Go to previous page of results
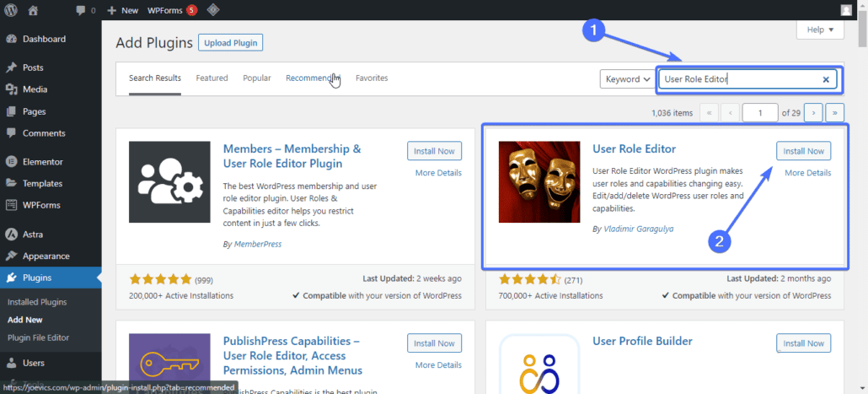 [730, 112]
